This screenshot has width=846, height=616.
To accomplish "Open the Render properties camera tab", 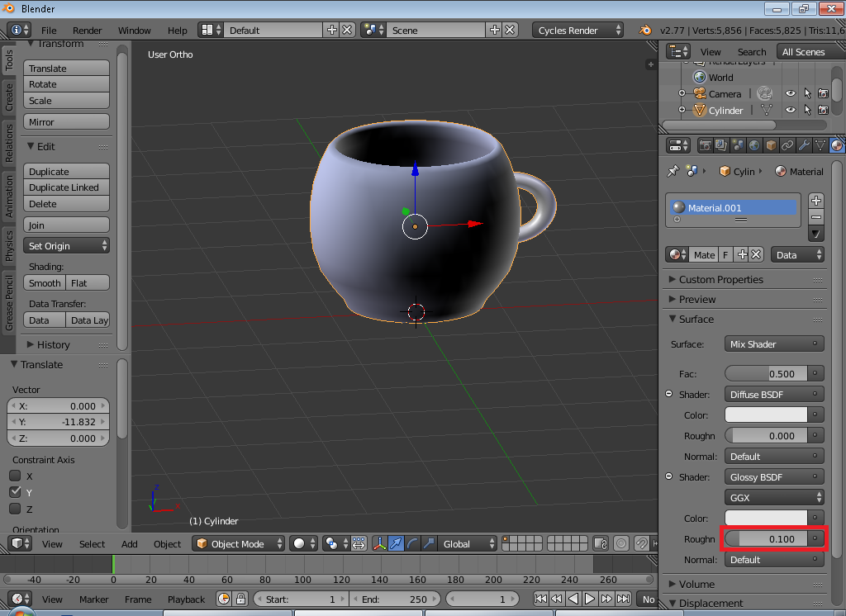I will (706, 146).
